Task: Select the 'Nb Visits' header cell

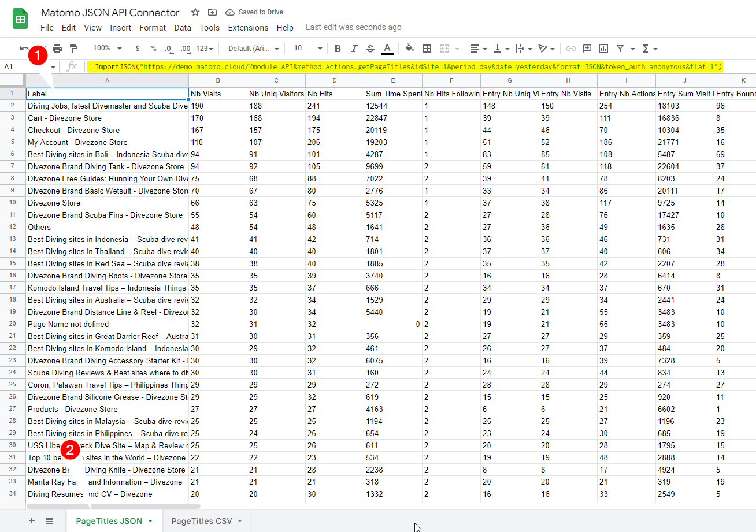Action: point(218,94)
